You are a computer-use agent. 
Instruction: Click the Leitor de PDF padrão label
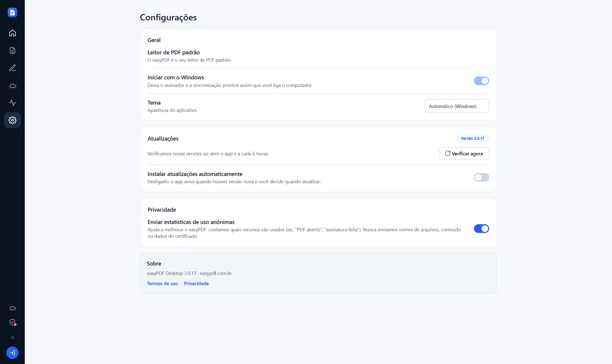(x=174, y=52)
